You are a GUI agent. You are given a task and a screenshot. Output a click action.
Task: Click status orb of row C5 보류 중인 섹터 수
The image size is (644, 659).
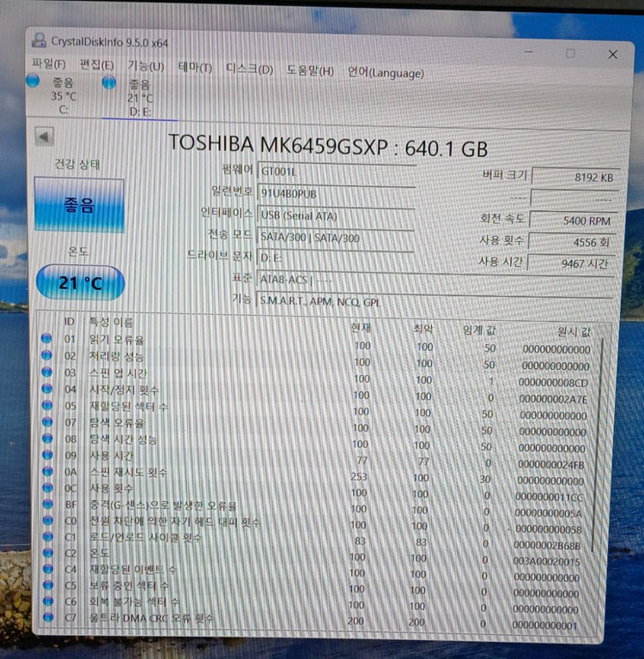click(48, 585)
